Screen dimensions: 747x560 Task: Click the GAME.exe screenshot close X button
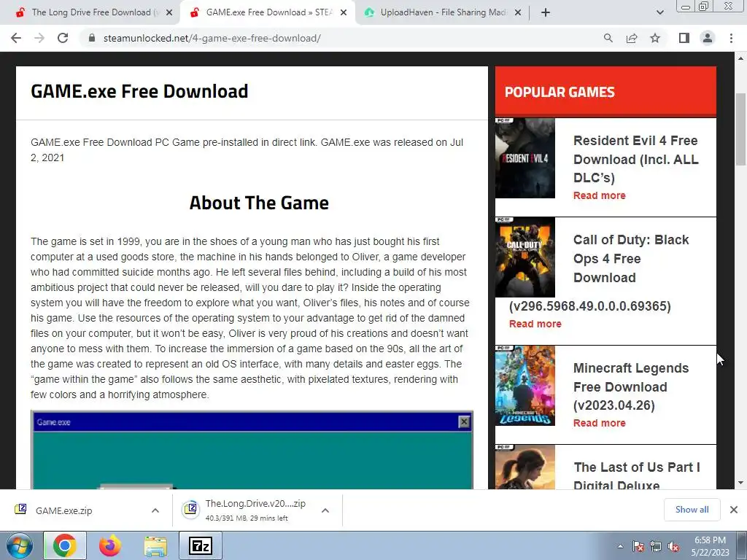point(463,422)
